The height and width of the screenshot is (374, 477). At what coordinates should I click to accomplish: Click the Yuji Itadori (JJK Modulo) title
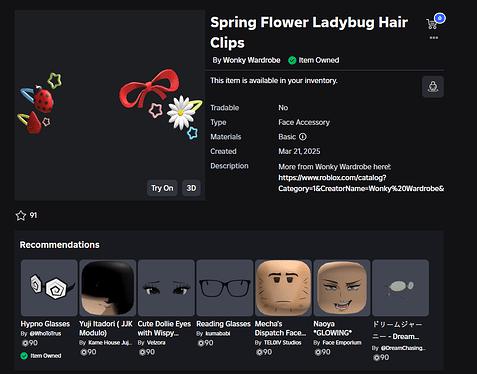coord(106,328)
